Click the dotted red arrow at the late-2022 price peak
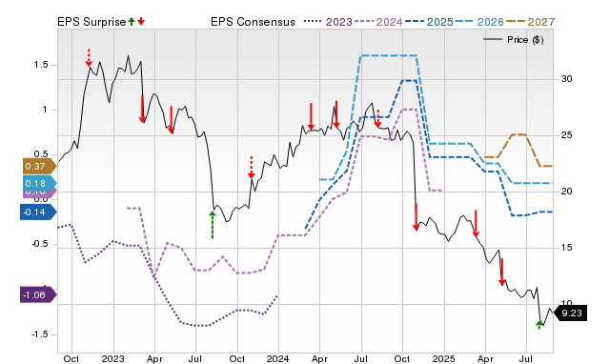 [89, 58]
